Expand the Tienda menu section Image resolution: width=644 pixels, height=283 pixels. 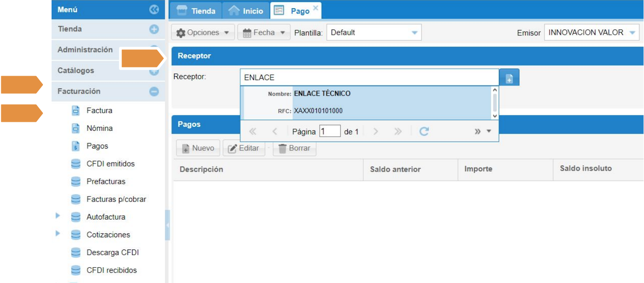coord(154,29)
